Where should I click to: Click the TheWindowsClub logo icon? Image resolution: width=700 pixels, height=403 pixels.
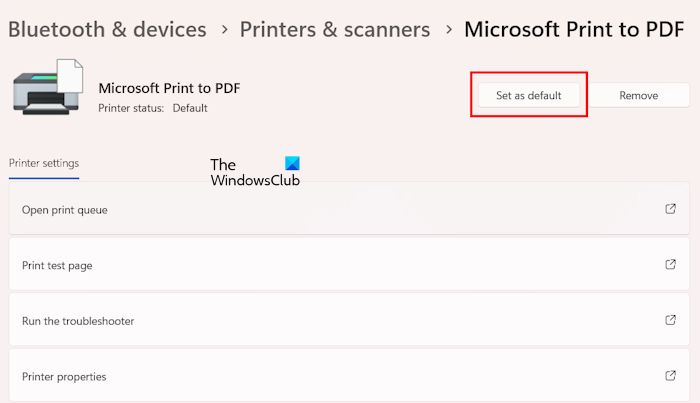pyautogui.click(x=291, y=164)
